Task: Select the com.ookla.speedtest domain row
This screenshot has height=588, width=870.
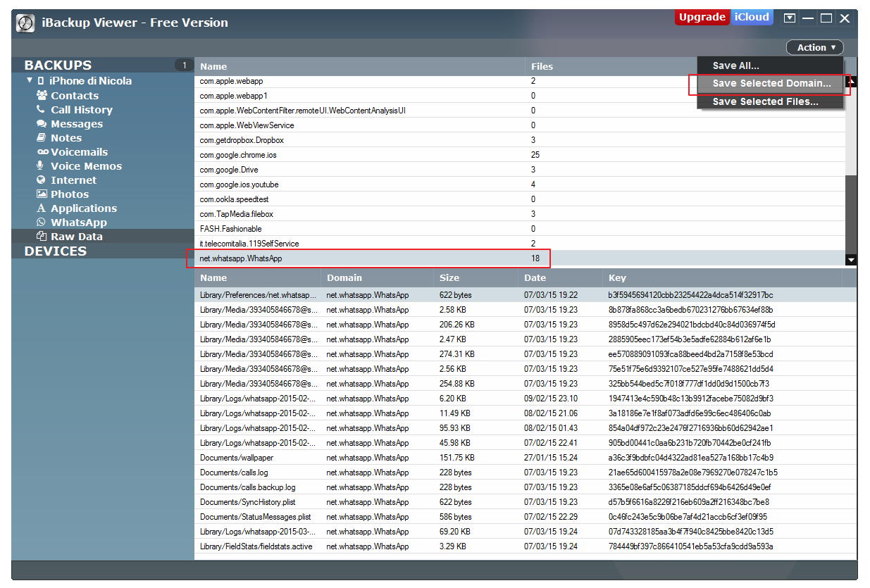Action: coord(520,199)
